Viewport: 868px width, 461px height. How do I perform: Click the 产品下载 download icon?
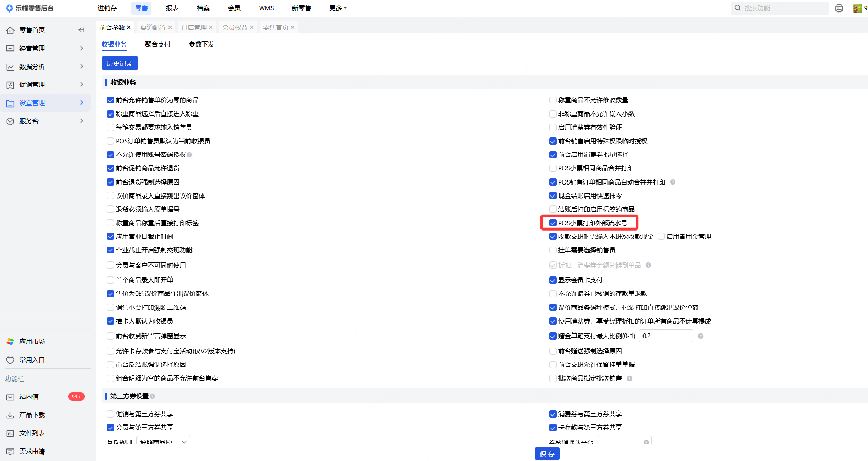point(10,415)
